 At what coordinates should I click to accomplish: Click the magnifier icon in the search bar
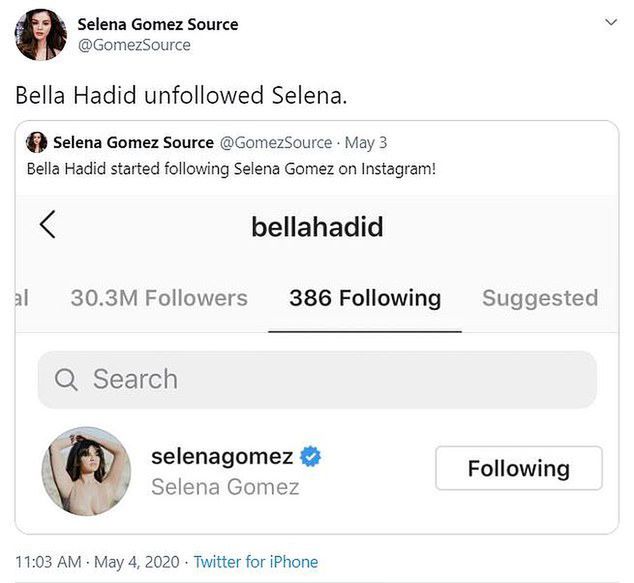[x=66, y=380]
